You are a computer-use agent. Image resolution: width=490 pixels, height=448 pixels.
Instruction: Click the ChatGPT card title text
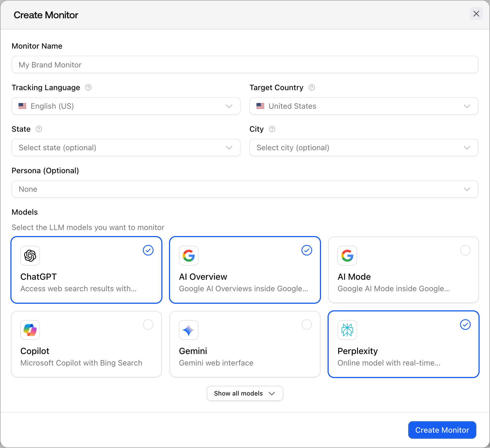click(39, 277)
